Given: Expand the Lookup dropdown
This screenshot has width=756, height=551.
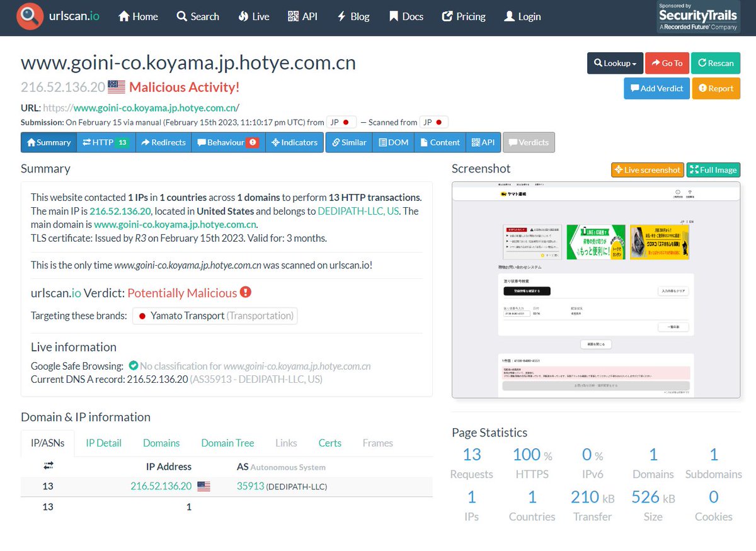Looking at the screenshot, I should pos(615,63).
